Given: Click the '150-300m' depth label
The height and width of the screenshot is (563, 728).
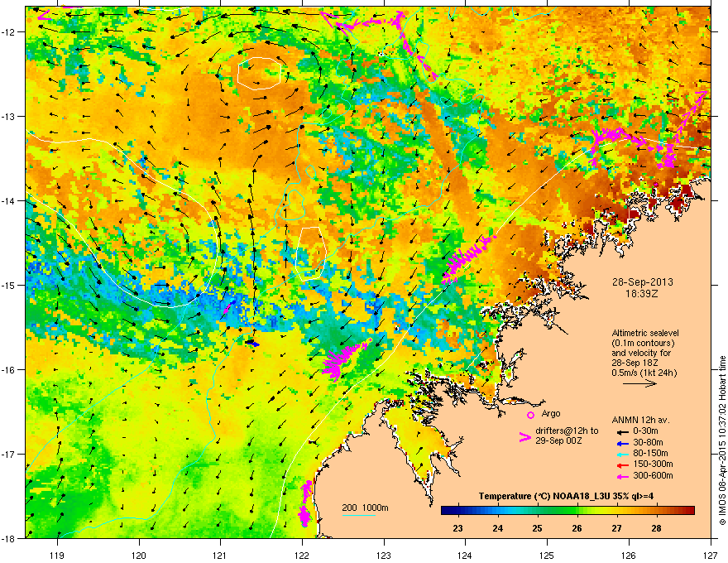Looking at the screenshot, I should click(x=653, y=464).
